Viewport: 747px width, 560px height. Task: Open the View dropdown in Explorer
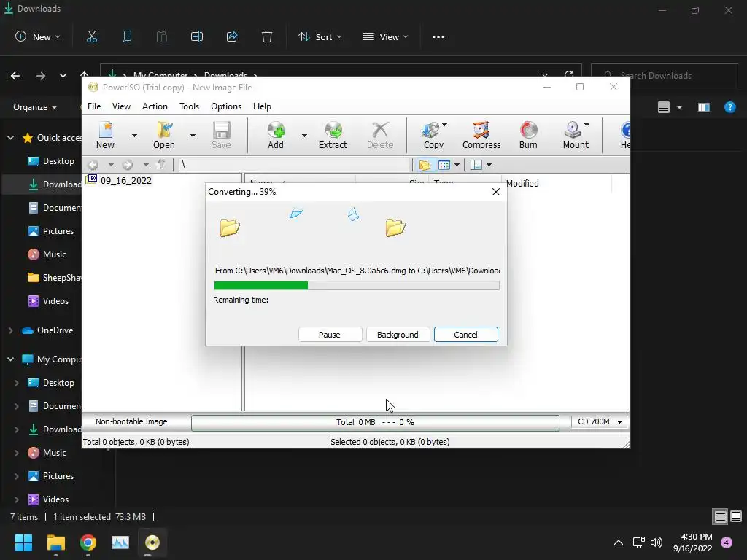click(385, 36)
